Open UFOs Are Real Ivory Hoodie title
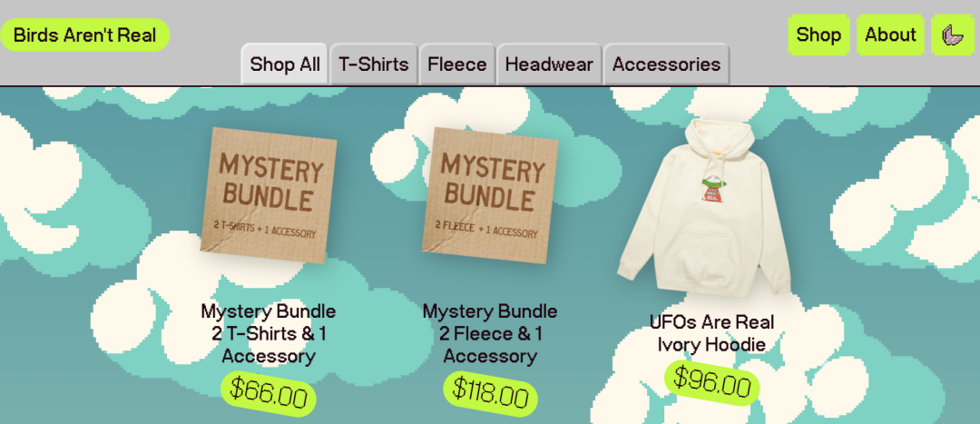980x424 pixels. [711, 333]
